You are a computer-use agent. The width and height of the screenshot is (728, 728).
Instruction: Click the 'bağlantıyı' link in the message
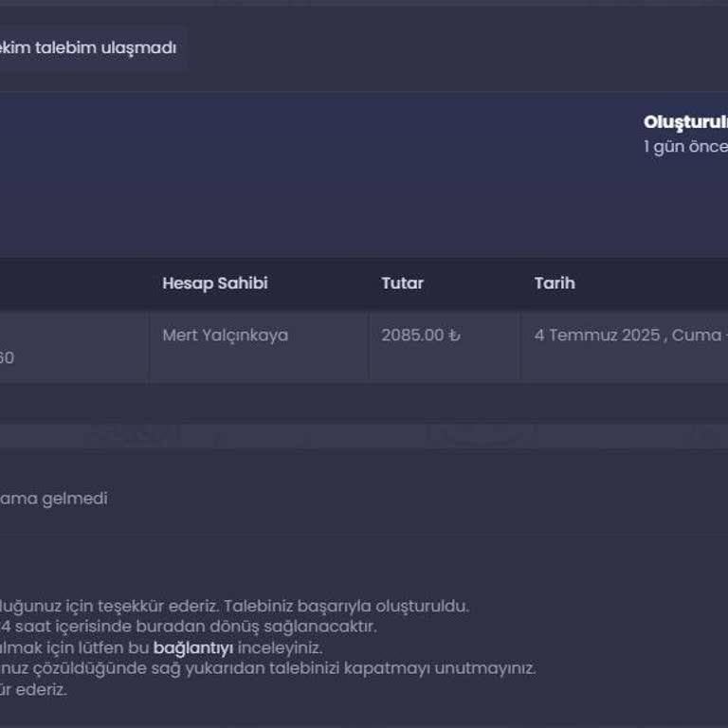[x=193, y=648]
